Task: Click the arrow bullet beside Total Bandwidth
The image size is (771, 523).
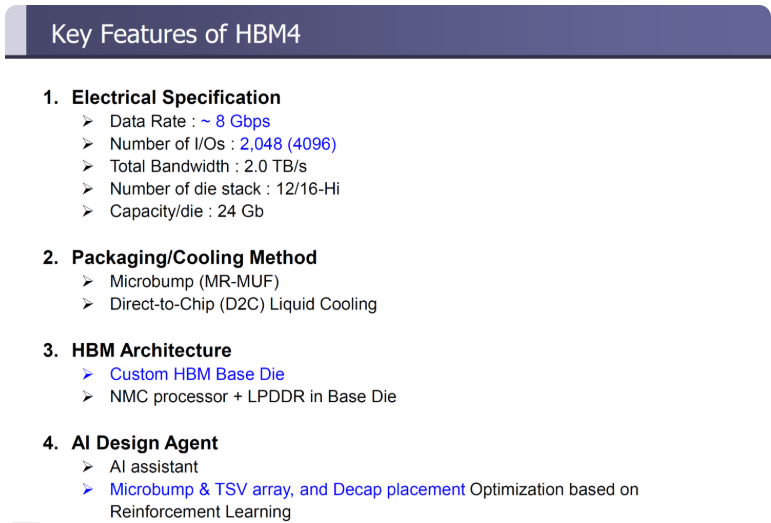Action: [x=88, y=166]
